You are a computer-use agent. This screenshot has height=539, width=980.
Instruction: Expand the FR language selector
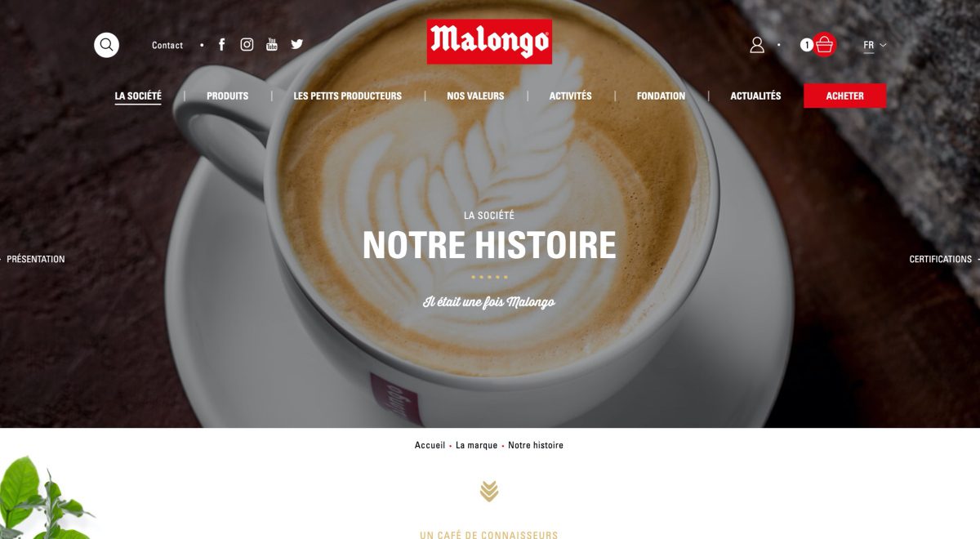click(875, 46)
